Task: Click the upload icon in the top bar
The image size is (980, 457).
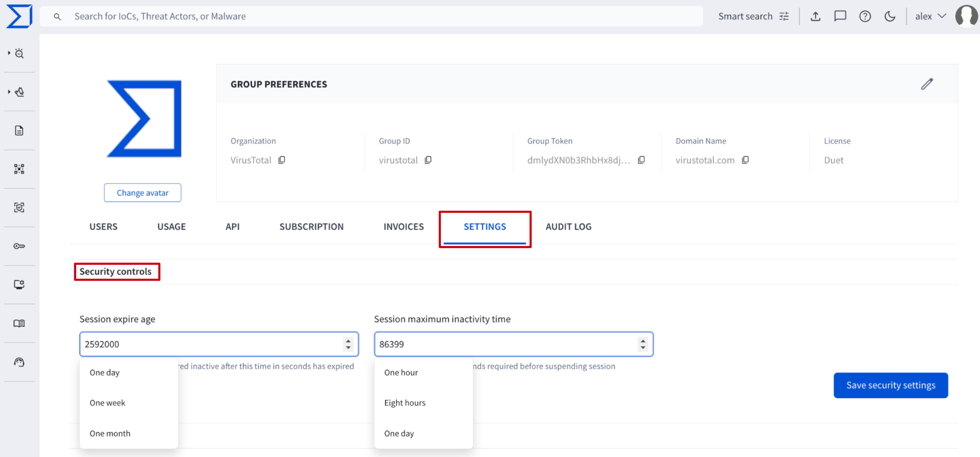Action: click(x=815, y=16)
